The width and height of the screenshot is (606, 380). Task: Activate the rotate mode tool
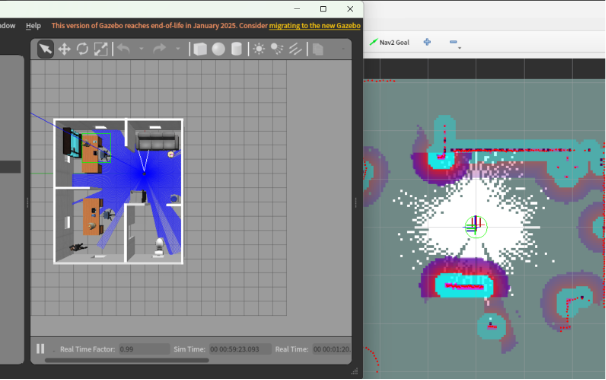(x=82, y=49)
